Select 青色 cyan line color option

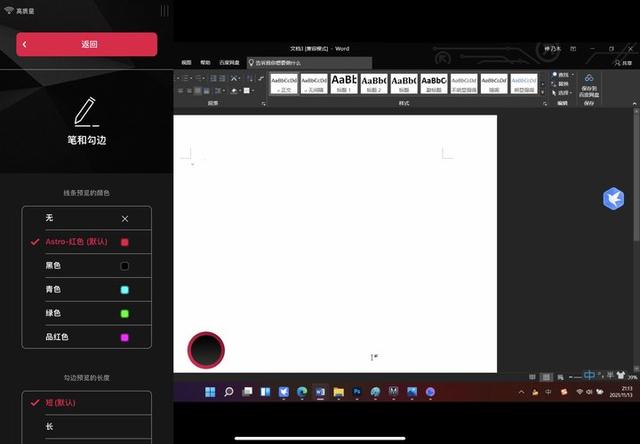(x=86, y=290)
